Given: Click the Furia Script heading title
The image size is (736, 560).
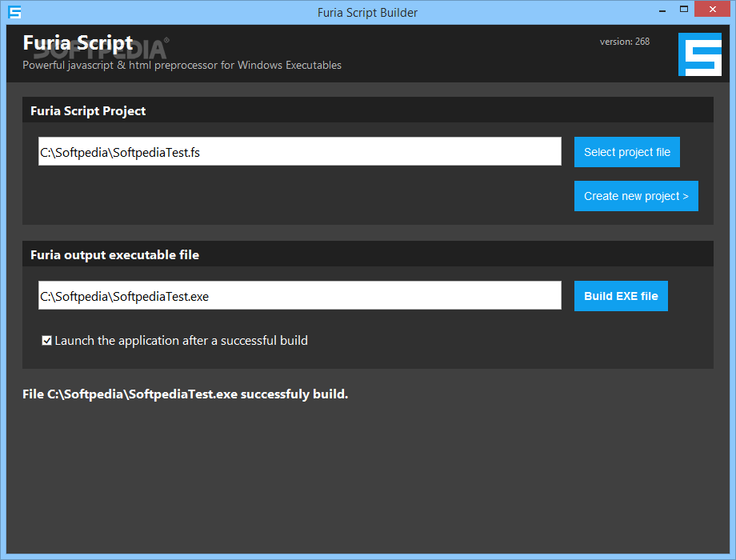Looking at the screenshot, I should click(x=78, y=43).
